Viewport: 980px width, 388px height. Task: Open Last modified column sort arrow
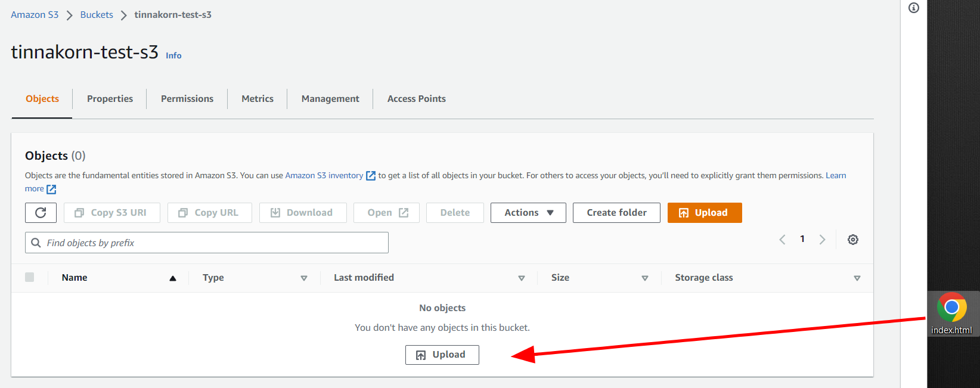tap(522, 278)
